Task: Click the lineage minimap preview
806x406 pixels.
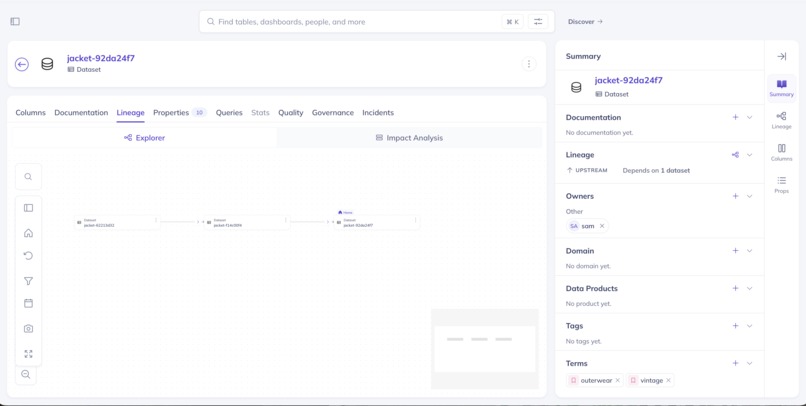Action: click(x=485, y=348)
